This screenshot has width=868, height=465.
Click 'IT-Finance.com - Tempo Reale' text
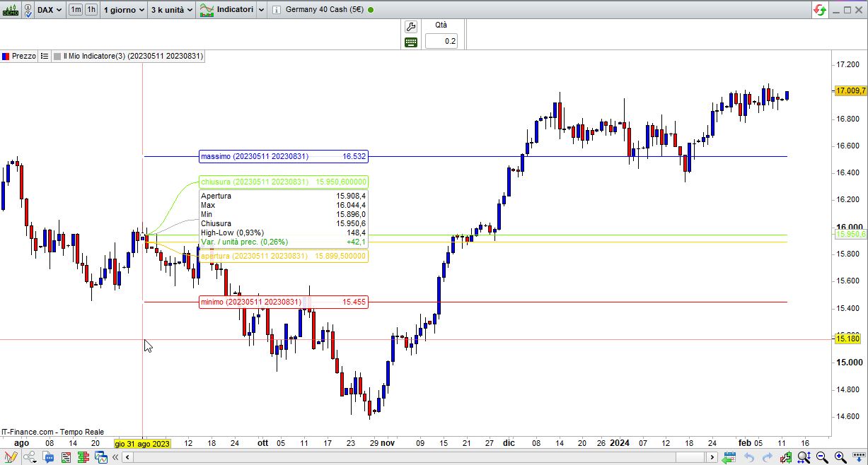(x=53, y=432)
